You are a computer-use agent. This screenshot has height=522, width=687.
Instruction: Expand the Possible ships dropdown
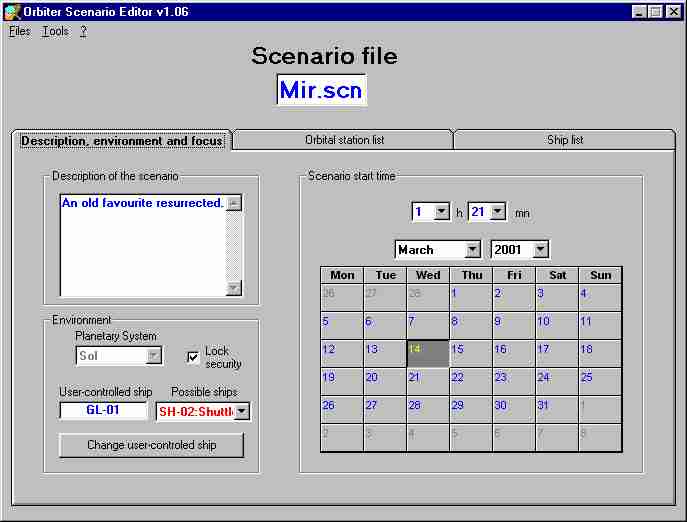tap(242, 412)
